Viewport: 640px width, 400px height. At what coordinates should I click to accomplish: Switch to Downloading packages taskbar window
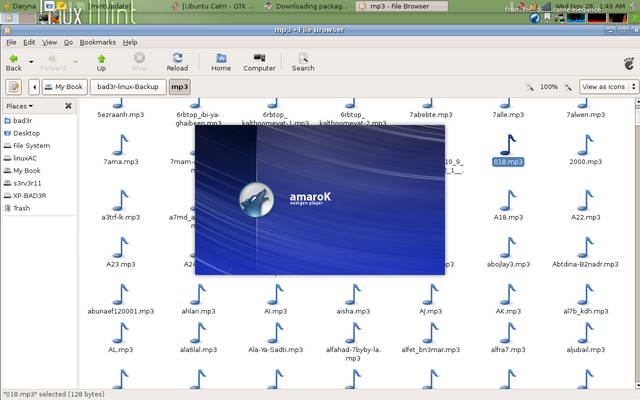[x=307, y=6]
